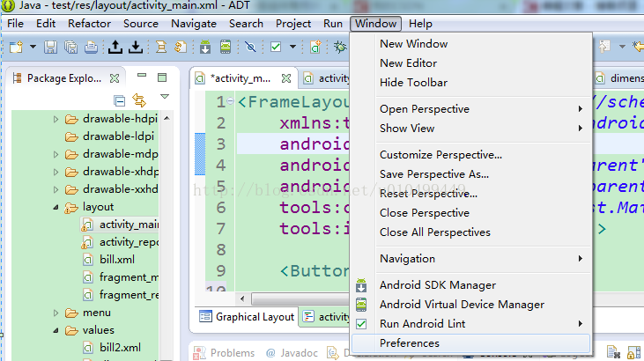Screen dimensions: 644x361
Task: Expand the Navigation submenu
Action: click(471, 259)
